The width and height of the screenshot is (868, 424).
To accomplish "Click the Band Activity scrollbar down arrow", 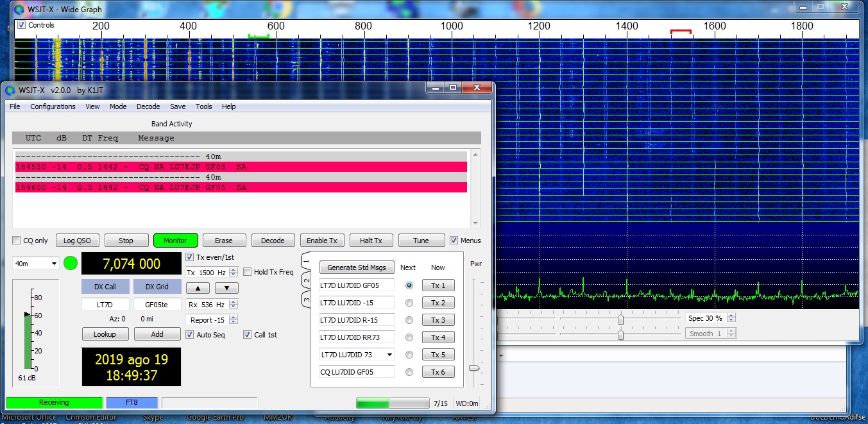I will [x=475, y=223].
